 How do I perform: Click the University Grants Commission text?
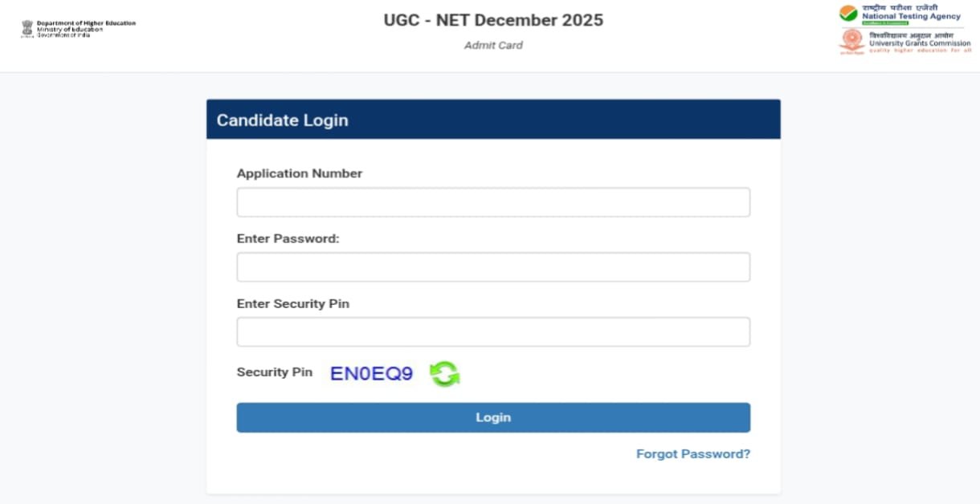point(920,43)
